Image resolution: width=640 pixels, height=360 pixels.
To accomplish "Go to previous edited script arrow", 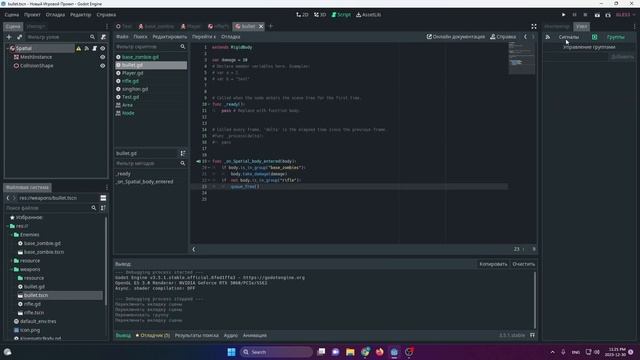I will tap(525, 37).
